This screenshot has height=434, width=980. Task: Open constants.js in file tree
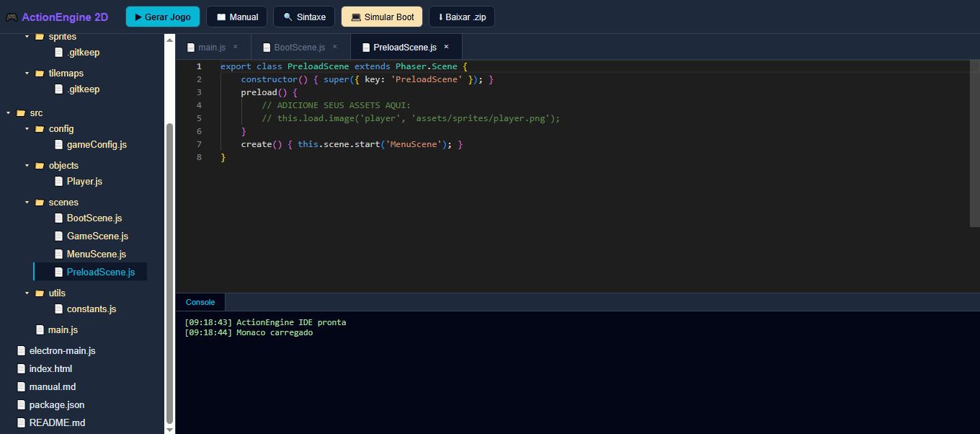pos(92,309)
